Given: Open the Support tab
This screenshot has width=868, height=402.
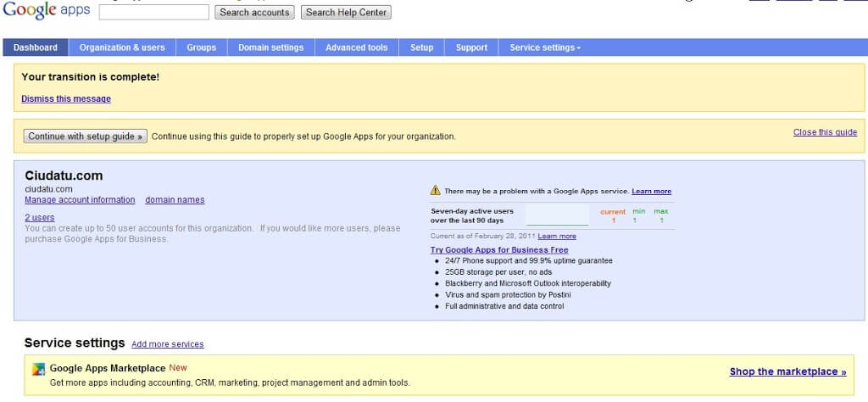Looking at the screenshot, I should tap(471, 47).
